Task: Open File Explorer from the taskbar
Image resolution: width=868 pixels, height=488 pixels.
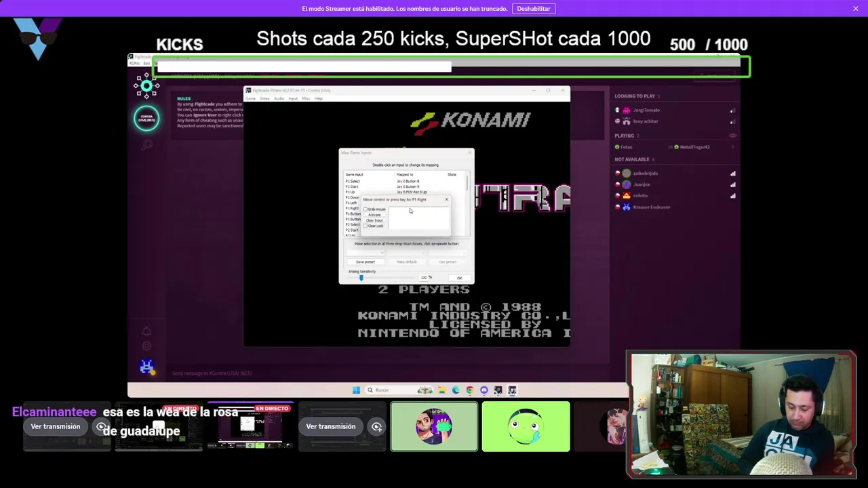Action: point(441,390)
